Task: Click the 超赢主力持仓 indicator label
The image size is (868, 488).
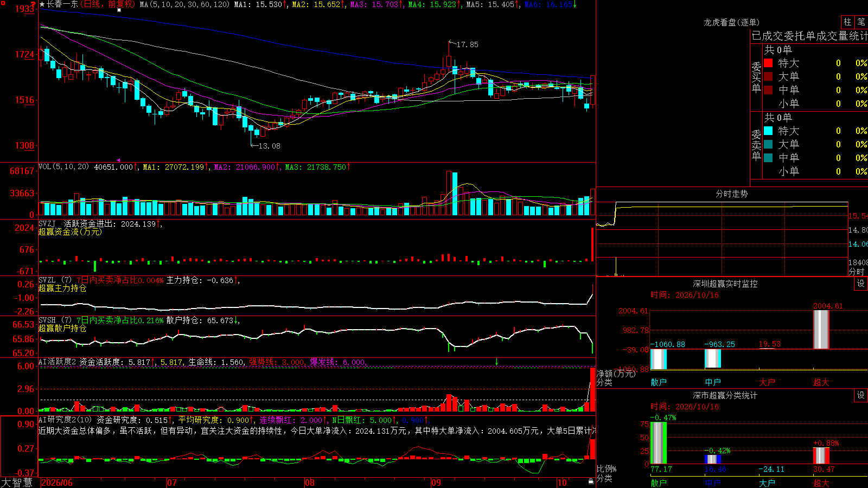Action: (62, 288)
